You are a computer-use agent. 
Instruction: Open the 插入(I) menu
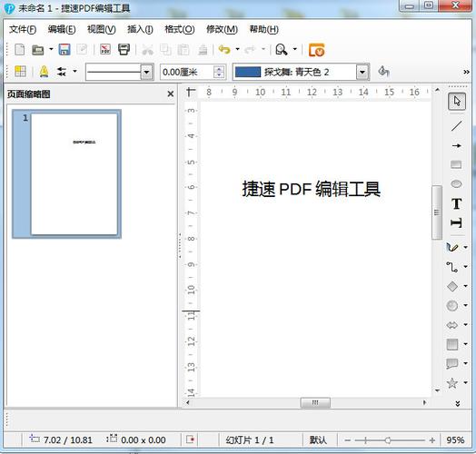coord(140,29)
